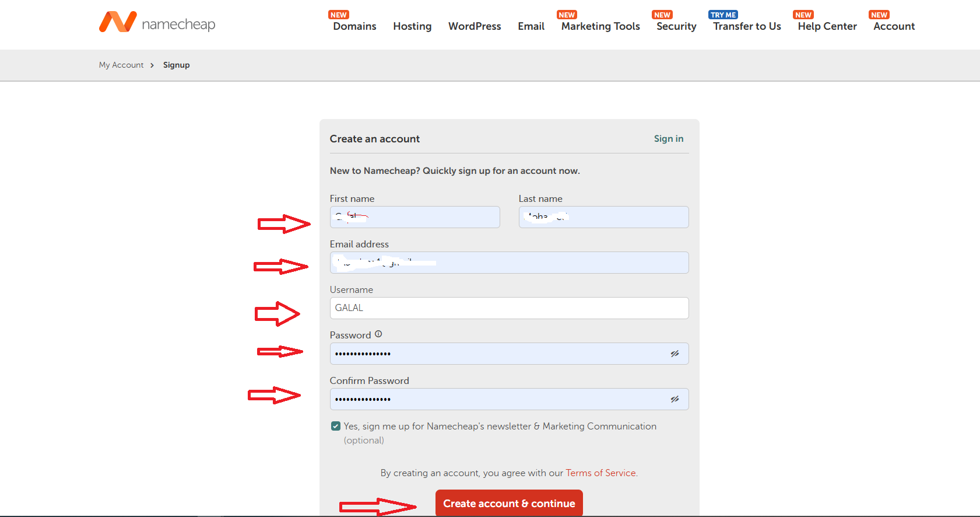The height and width of the screenshot is (517, 980).
Task: Click the Create an account heading
Action: 375,139
